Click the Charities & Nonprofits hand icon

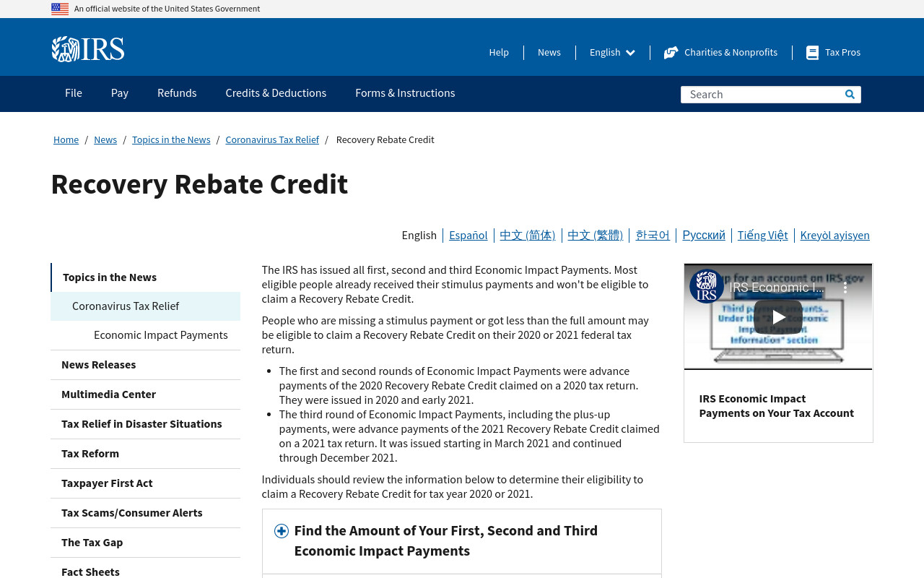pyautogui.click(x=671, y=53)
